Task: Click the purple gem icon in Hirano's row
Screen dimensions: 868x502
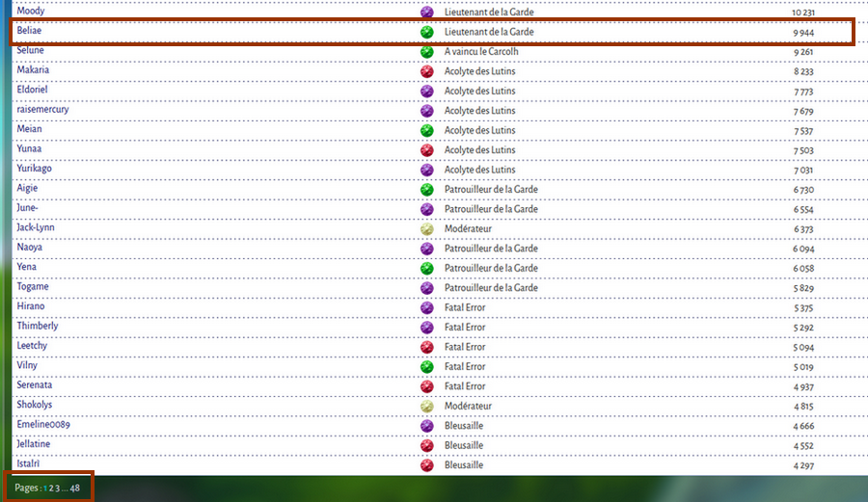Action: click(x=427, y=308)
